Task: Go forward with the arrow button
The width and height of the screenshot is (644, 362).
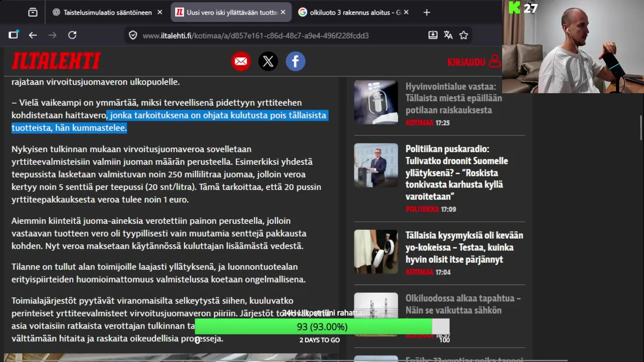Action: pos(52,35)
